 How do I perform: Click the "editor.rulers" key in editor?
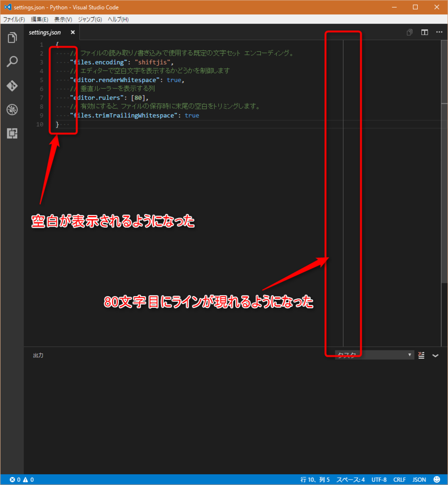[97, 98]
